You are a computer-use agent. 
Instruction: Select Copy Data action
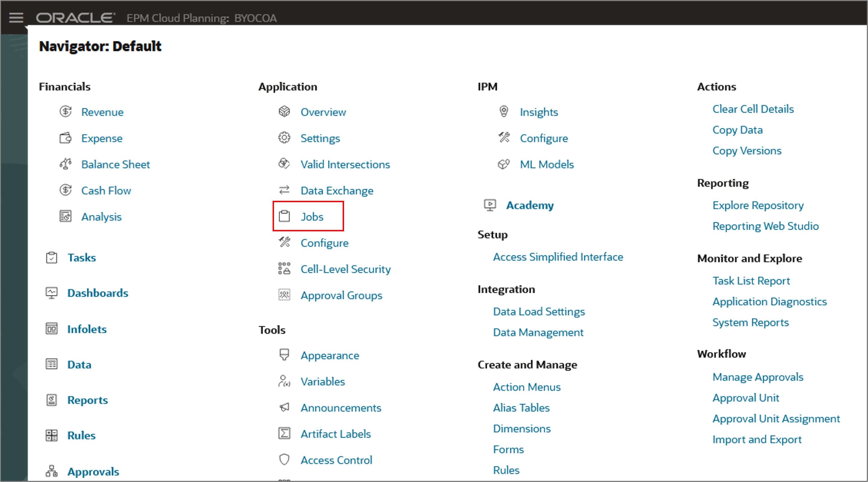737,130
